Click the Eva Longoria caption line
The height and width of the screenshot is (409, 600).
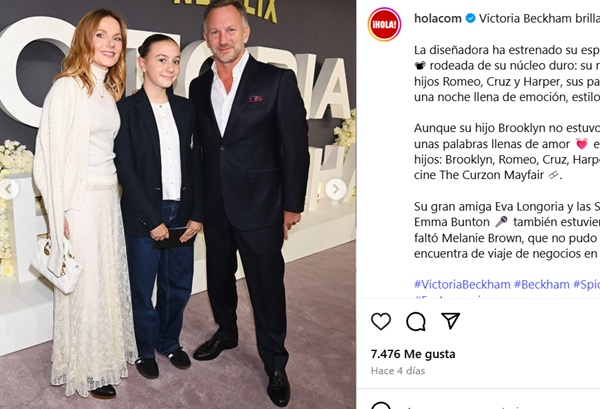coord(507,207)
